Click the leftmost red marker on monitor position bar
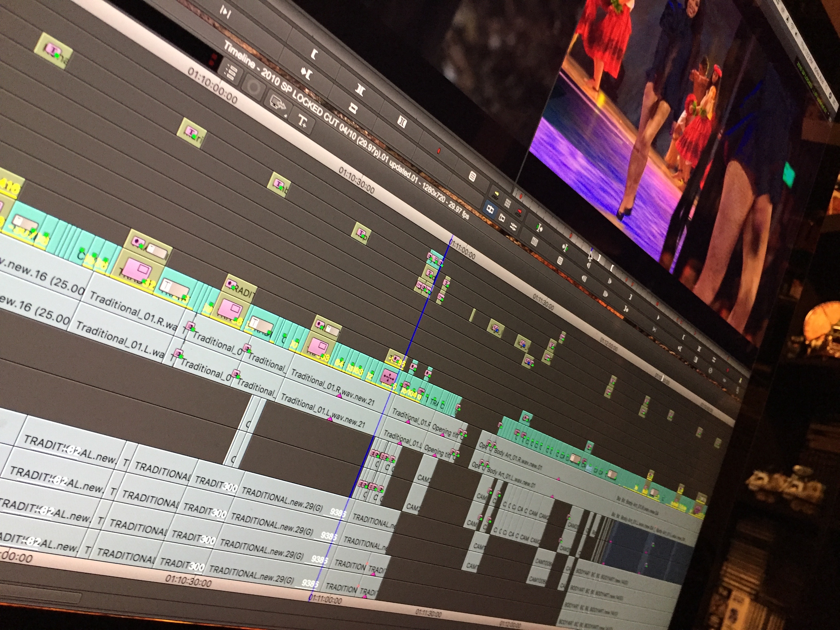 (521, 197)
